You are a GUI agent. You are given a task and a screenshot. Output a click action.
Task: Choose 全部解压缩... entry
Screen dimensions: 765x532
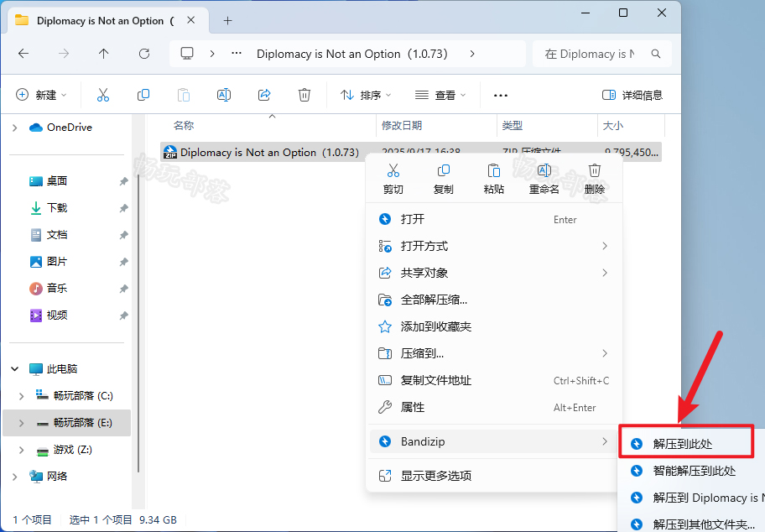coord(494,300)
